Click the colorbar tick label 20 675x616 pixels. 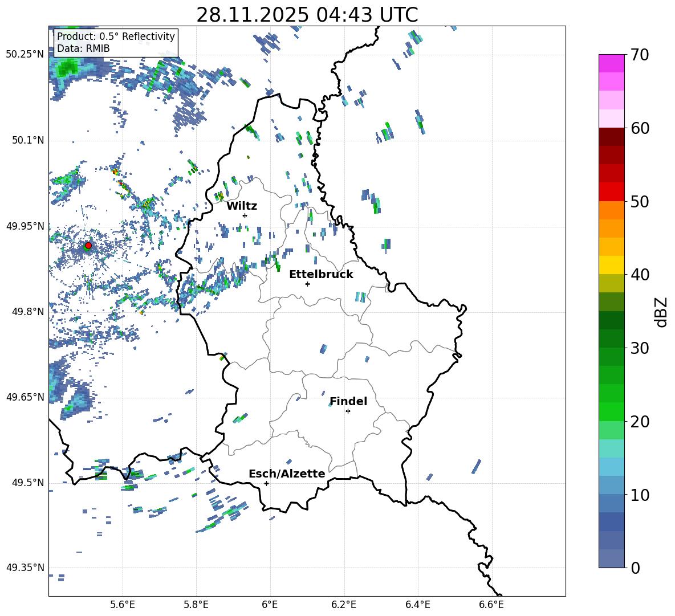640,422
